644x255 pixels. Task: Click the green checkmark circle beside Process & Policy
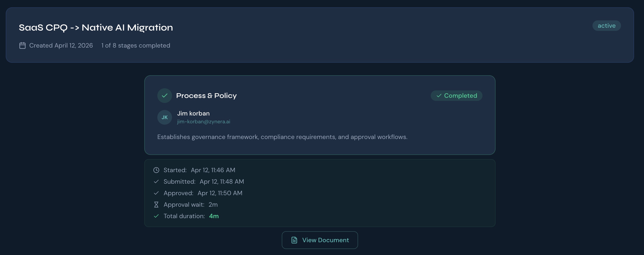(165, 96)
